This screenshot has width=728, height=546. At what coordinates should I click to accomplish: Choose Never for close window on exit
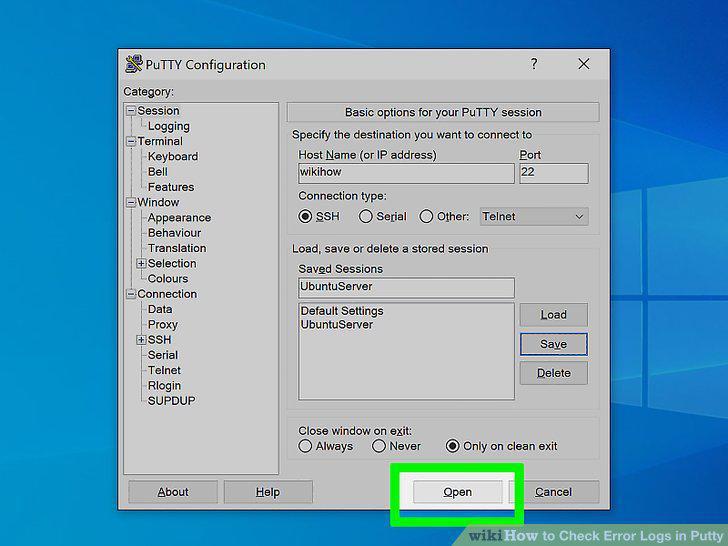(x=379, y=446)
